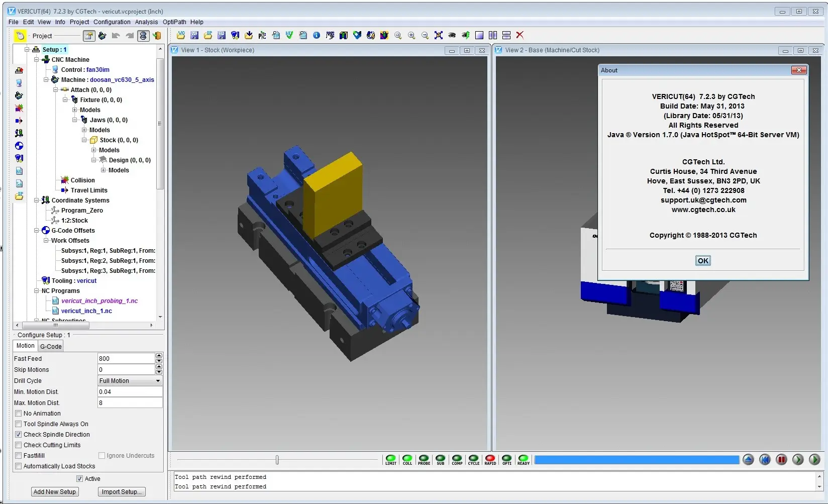This screenshot has width=828, height=504.
Task: Disable Check Spindle Direction
Action: pyautogui.click(x=18, y=434)
